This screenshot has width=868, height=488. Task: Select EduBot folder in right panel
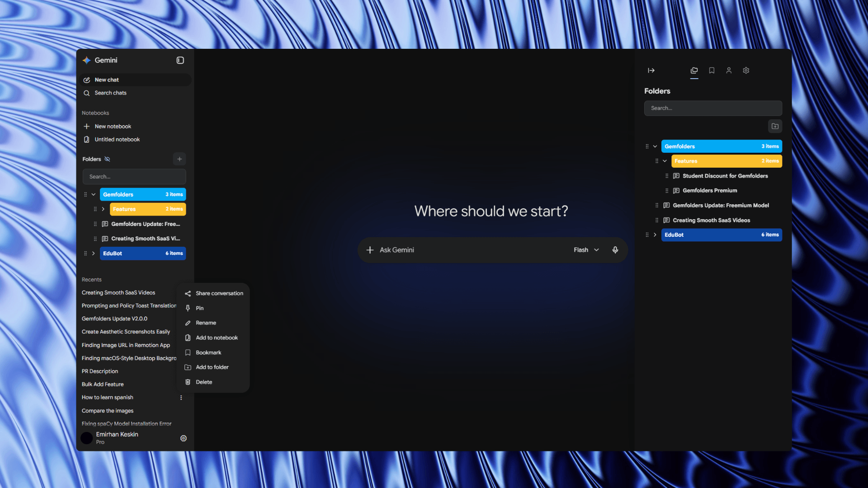pos(722,235)
